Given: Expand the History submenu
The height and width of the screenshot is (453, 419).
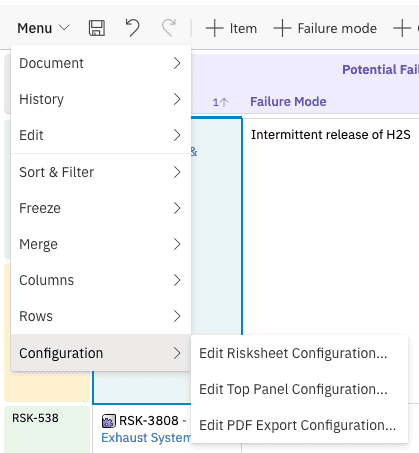Looking at the screenshot, I should coord(101,99).
